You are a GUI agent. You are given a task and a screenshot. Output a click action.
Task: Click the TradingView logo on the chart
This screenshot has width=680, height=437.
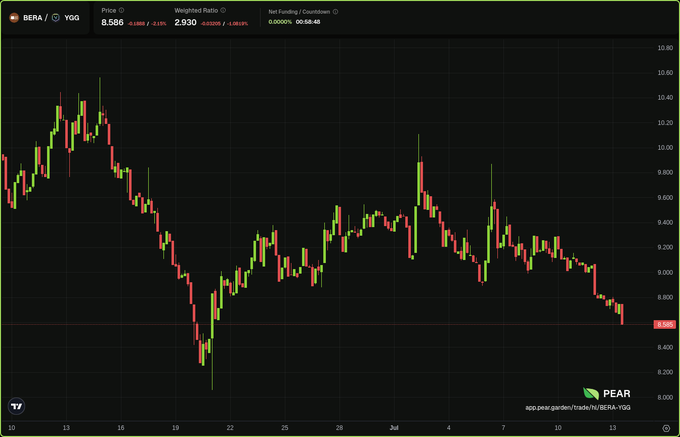pyautogui.click(x=16, y=406)
